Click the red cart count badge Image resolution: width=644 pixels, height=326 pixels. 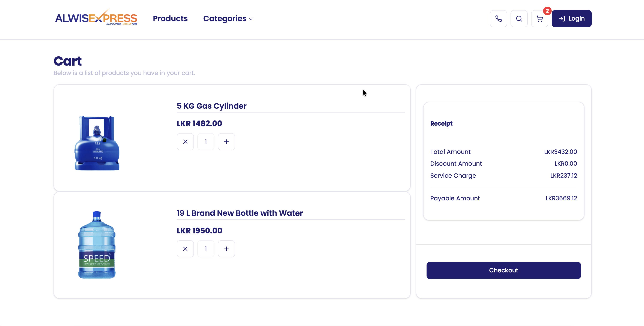[x=547, y=11]
